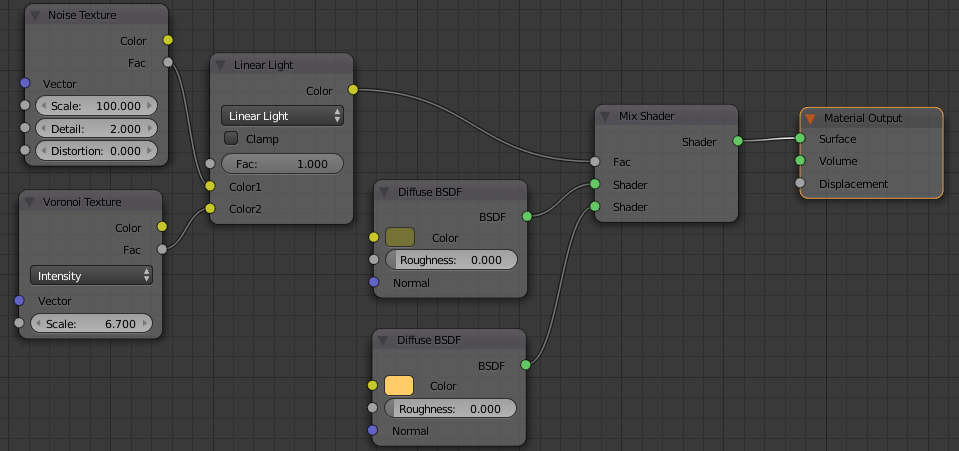
Task: Click the Linear Light Color2 input socket
Action: (x=210, y=209)
